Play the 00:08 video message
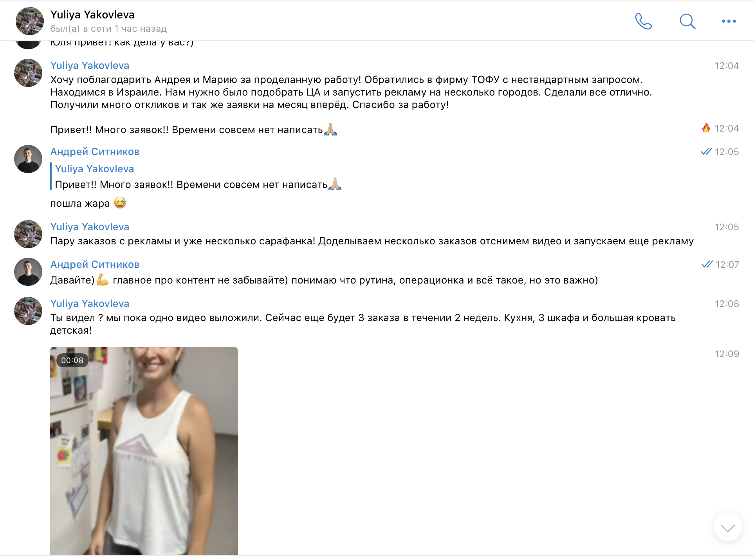The width and height of the screenshot is (754, 560). (x=144, y=451)
